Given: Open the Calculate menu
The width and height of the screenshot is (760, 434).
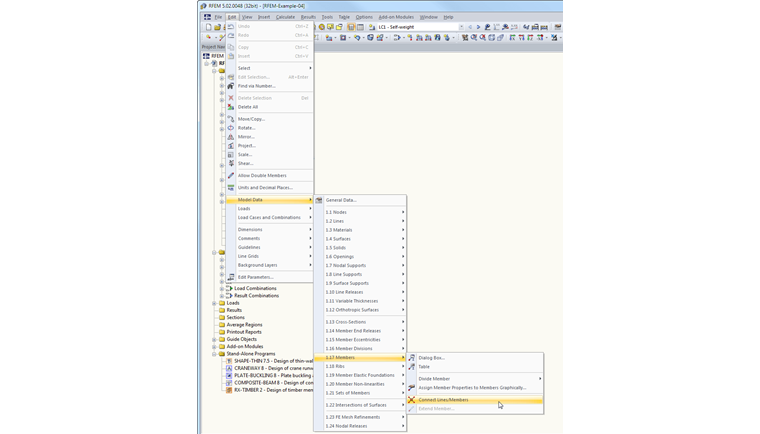Looking at the screenshot, I should pyautogui.click(x=285, y=17).
